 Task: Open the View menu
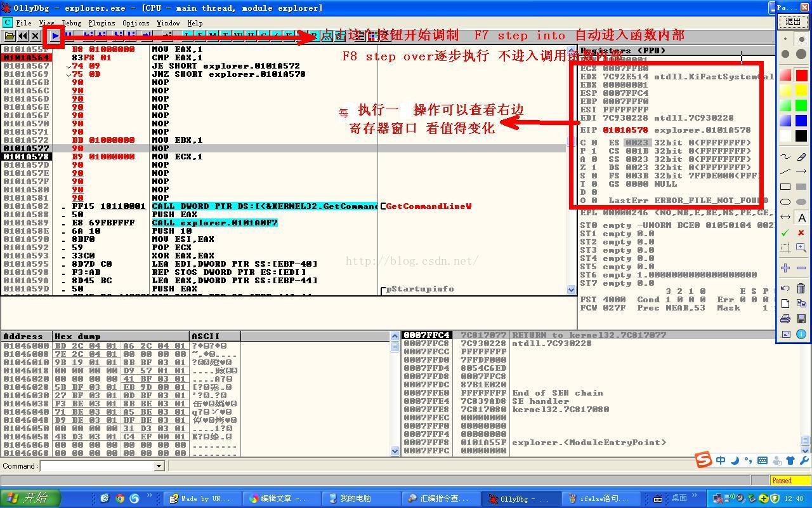[x=46, y=23]
